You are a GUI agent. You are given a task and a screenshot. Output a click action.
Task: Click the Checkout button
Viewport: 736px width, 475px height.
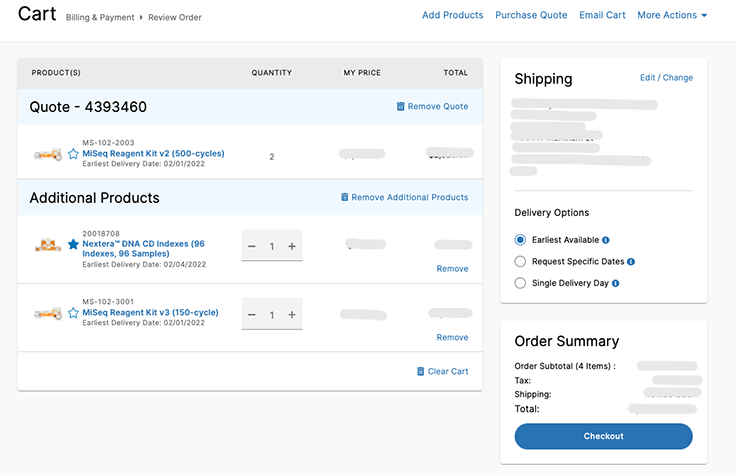point(603,436)
